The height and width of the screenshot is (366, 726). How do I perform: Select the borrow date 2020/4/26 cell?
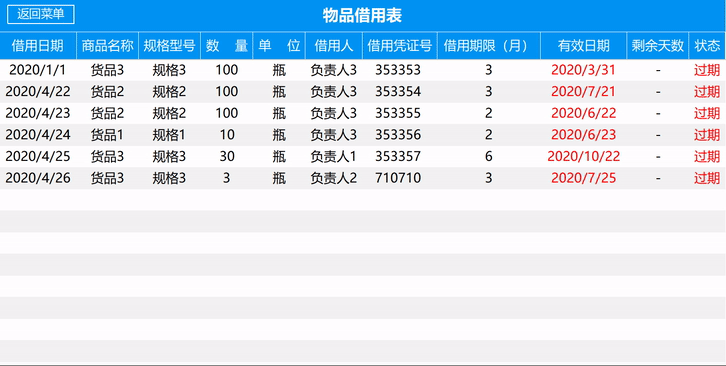(x=38, y=178)
